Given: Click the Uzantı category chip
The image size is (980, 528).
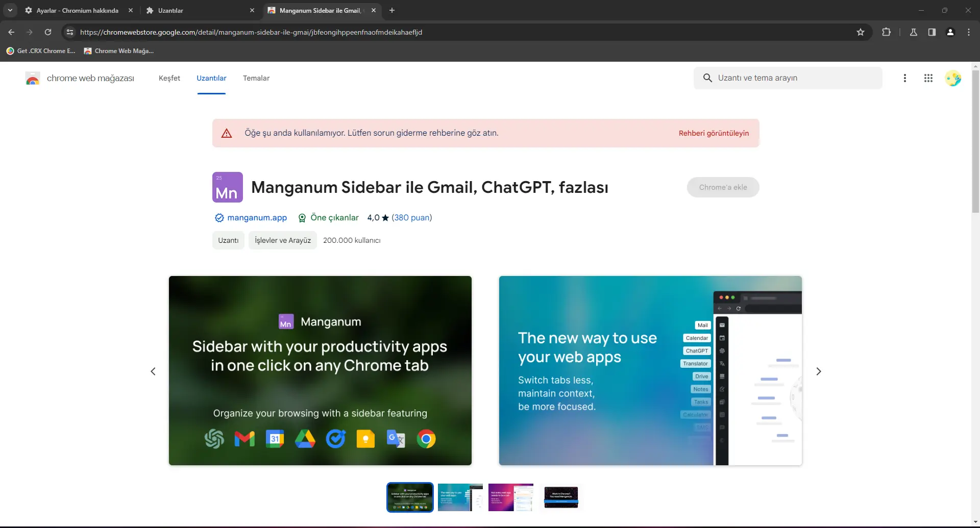Looking at the screenshot, I should [x=228, y=240].
